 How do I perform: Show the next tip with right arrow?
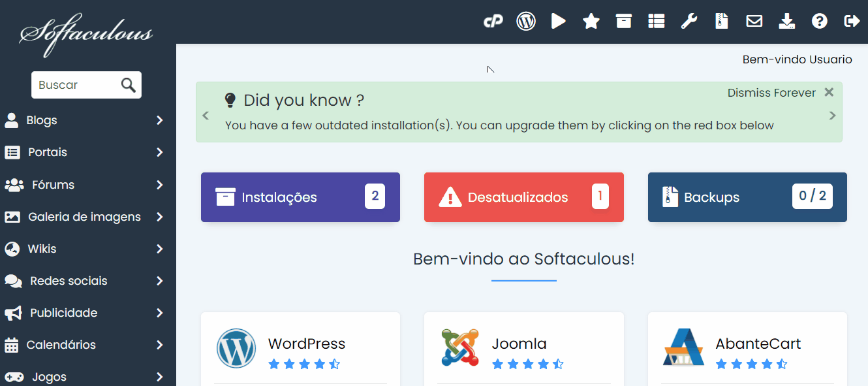pyautogui.click(x=832, y=116)
